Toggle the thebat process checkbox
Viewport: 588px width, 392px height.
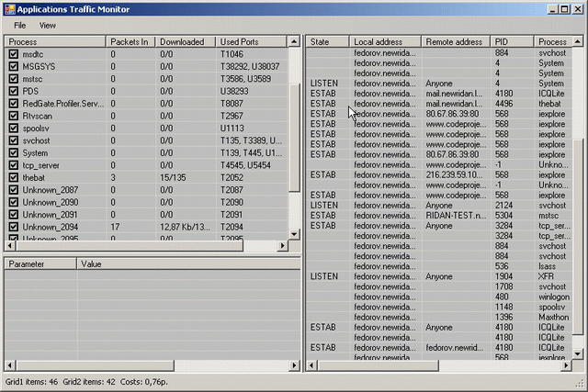[x=14, y=177]
